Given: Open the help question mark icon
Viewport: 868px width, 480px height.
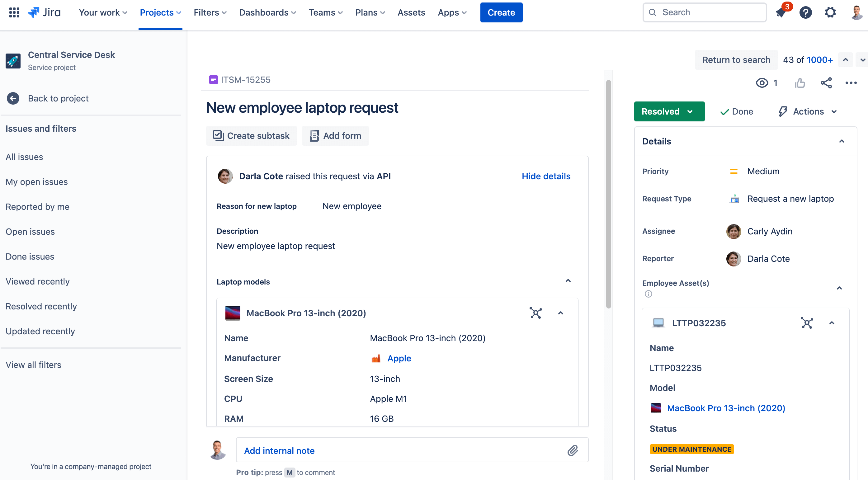Looking at the screenshot, I should point(806,12).
